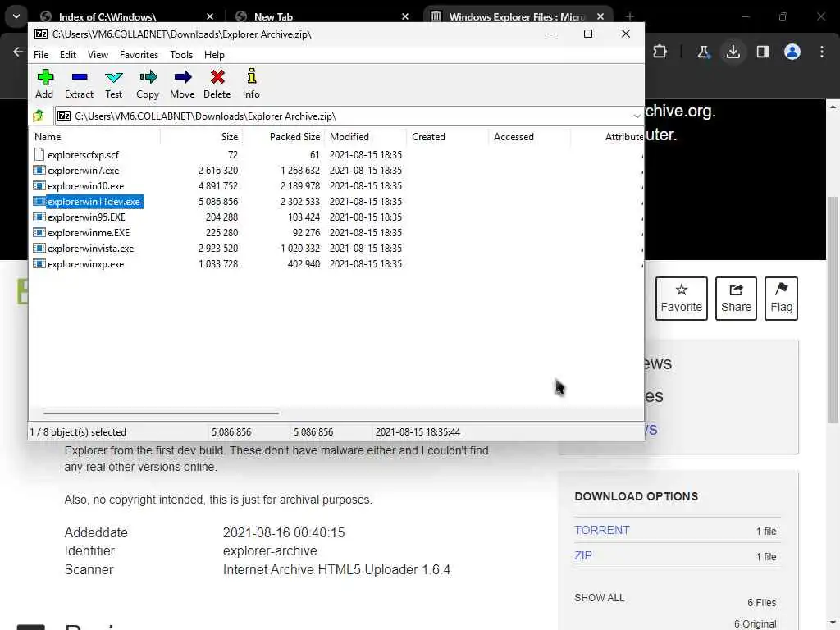The width and height of the screenshot is (840, 630).
Task: Open the Chrome tab search chevron
Action: 16,16
